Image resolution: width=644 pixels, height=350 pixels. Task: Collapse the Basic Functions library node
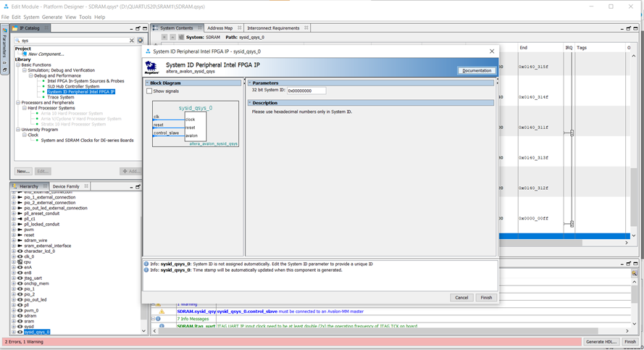[18, 64]
